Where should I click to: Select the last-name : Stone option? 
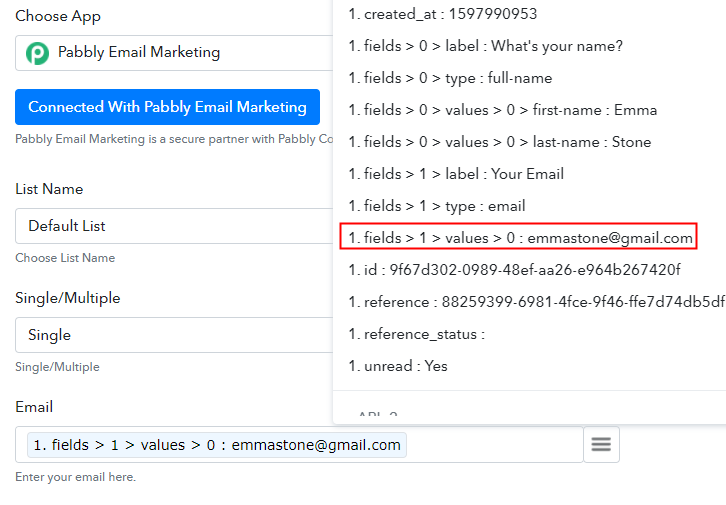click(500, 142)
